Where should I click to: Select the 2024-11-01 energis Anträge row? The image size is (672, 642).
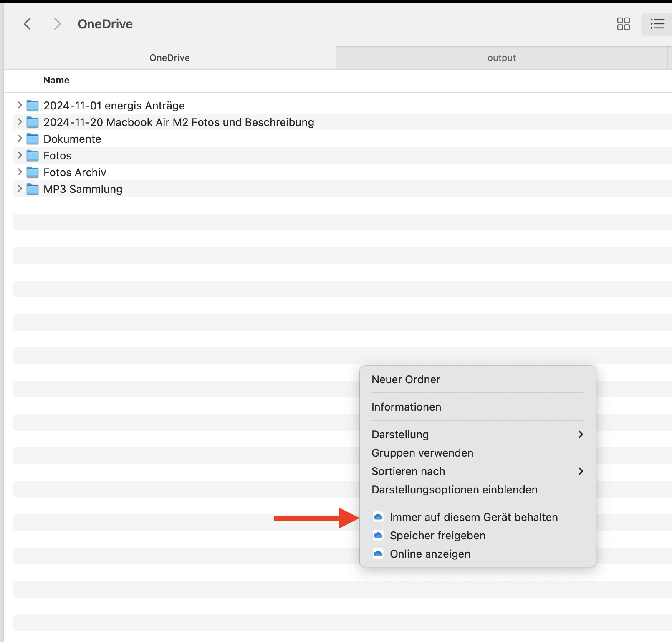click(342, 105)
